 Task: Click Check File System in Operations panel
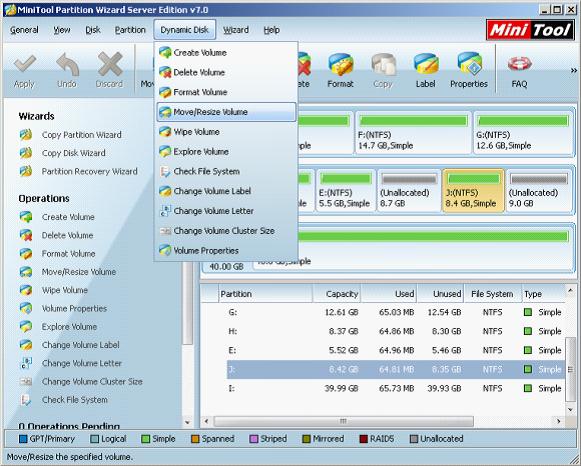pos(63,400)
